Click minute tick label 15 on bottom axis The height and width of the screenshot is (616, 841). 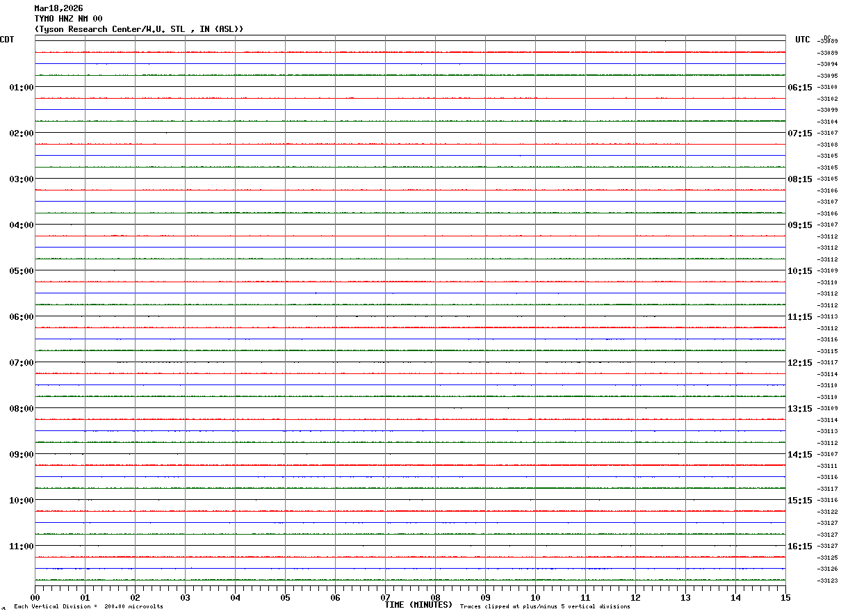point(785,598)
